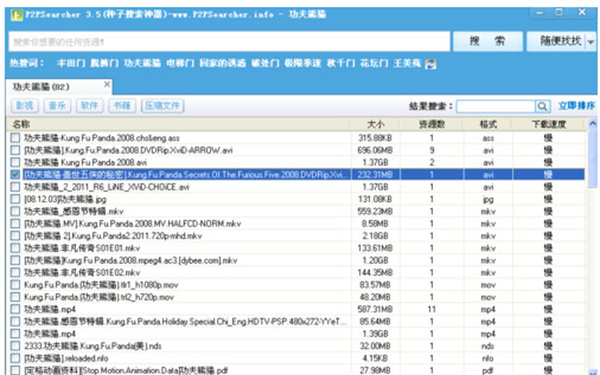The height and width of the screenshot is (375, 600).
Task: Select size cell 32.00MB
Action: (x=375, y=346)
